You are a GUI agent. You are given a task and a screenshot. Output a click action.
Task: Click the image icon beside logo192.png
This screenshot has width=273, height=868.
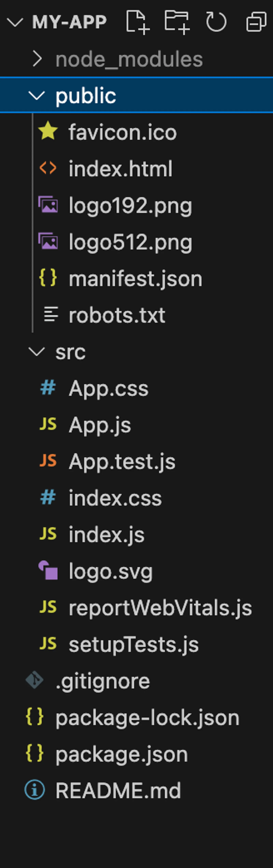click(48, 205)
